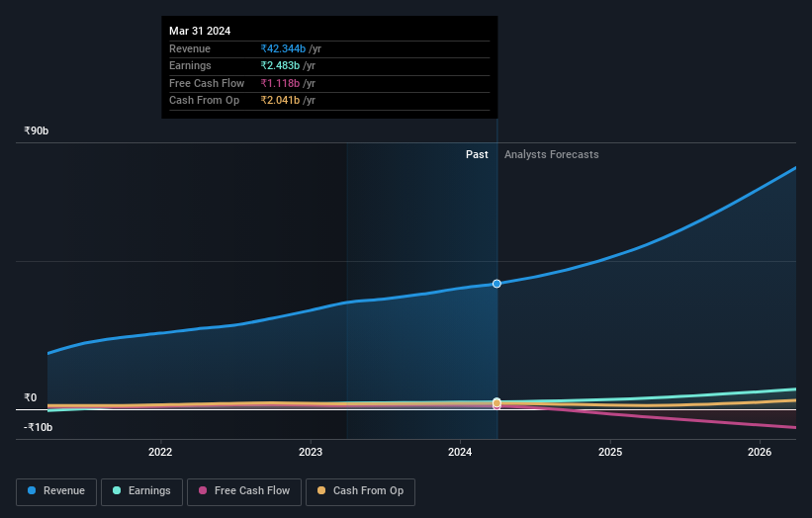Click the ₹0 y-axis label
Screen dimensions: 812x518
31,397
